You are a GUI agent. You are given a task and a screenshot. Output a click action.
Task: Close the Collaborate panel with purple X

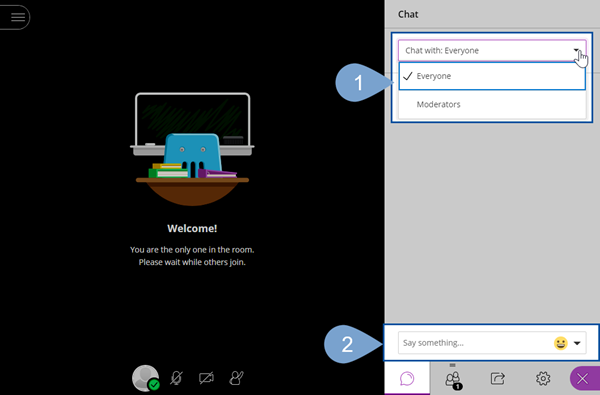click(x=583, y=379)
